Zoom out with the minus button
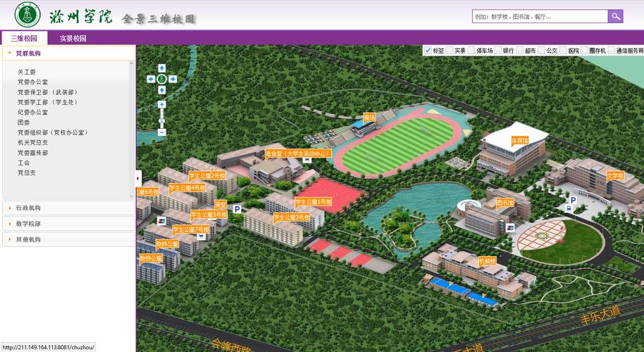 point(162,132)
